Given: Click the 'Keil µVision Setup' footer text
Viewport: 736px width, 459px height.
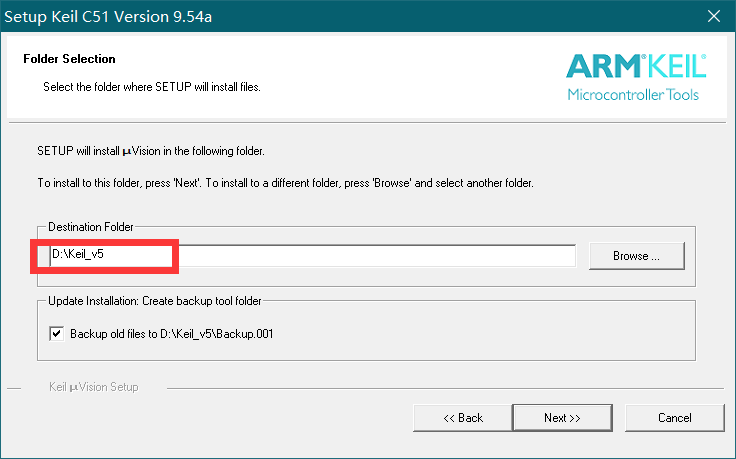Looking at the screenshot, I should 94,387.
